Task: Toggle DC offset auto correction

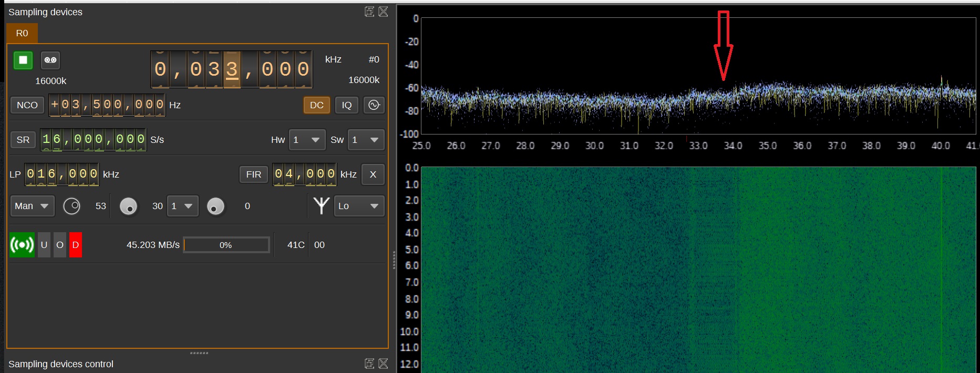Action: tap(317, 105)
